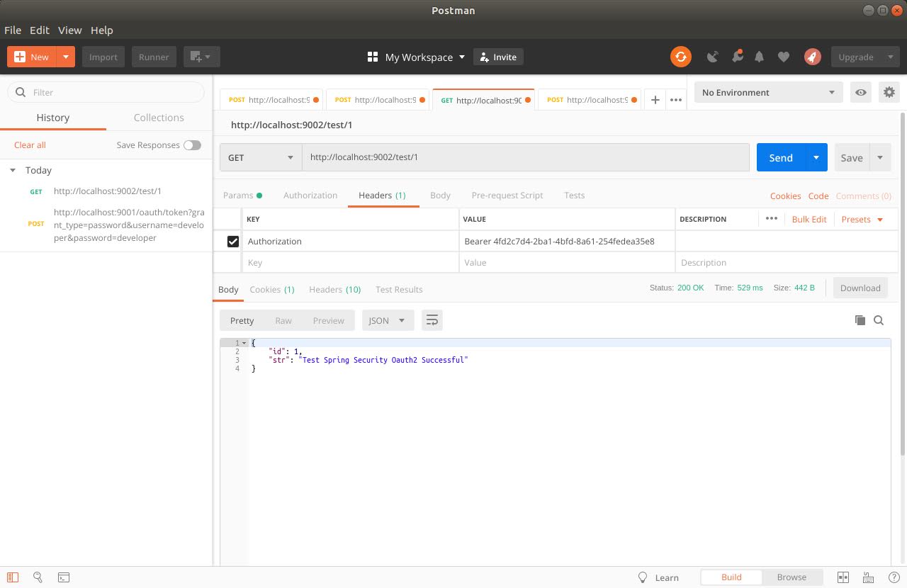
Task: Open the No Environment selector
Action: coord(769,92)
